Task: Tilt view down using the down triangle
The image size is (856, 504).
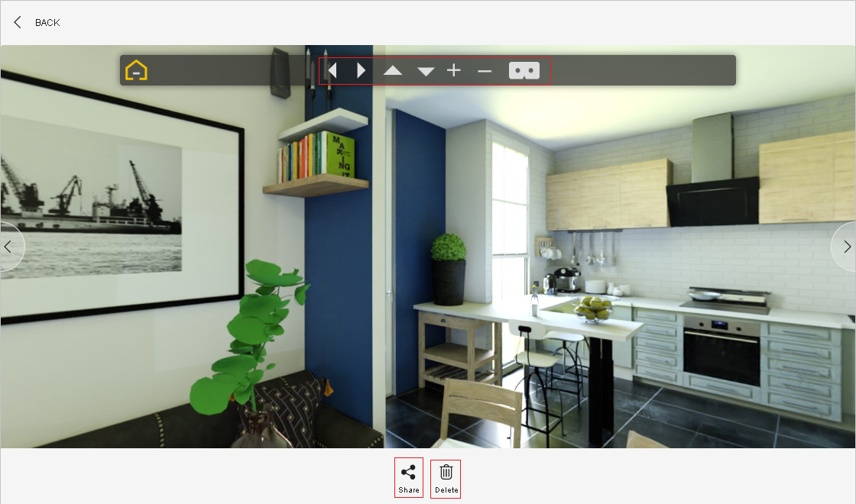Action: coord(426,71)
